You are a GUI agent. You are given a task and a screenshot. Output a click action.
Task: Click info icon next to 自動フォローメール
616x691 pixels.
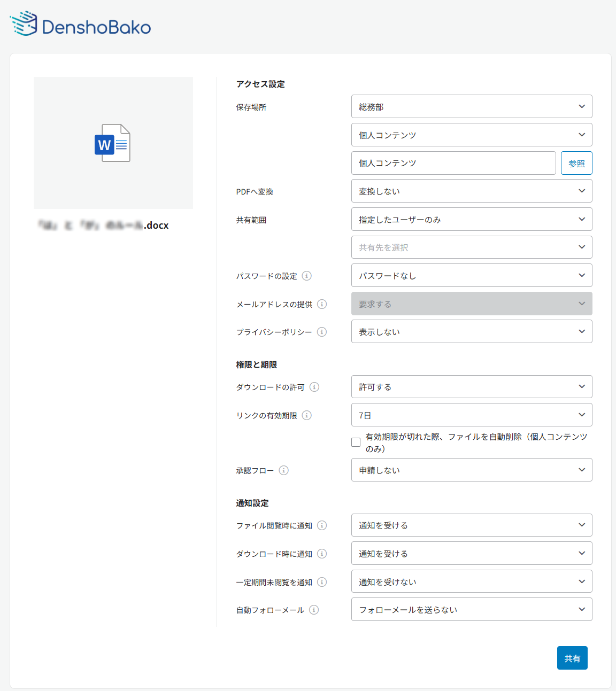pyautogui.click(x=314, y=610)
